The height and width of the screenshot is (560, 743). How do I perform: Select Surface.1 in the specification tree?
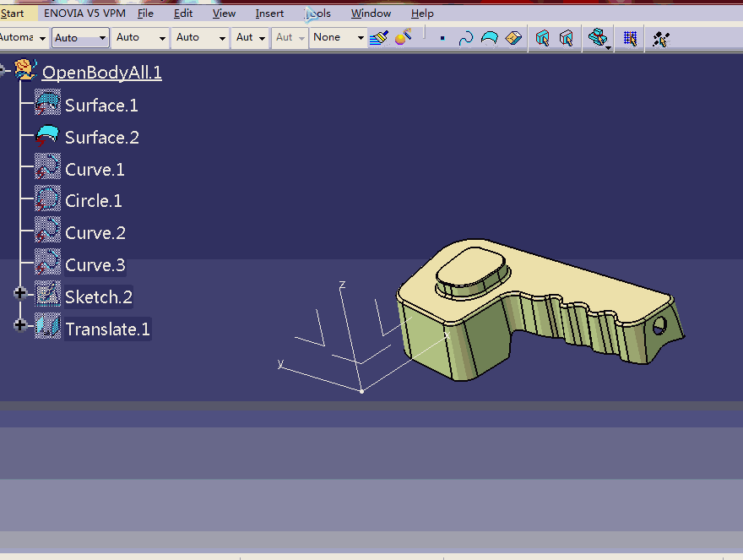(101, 106)
